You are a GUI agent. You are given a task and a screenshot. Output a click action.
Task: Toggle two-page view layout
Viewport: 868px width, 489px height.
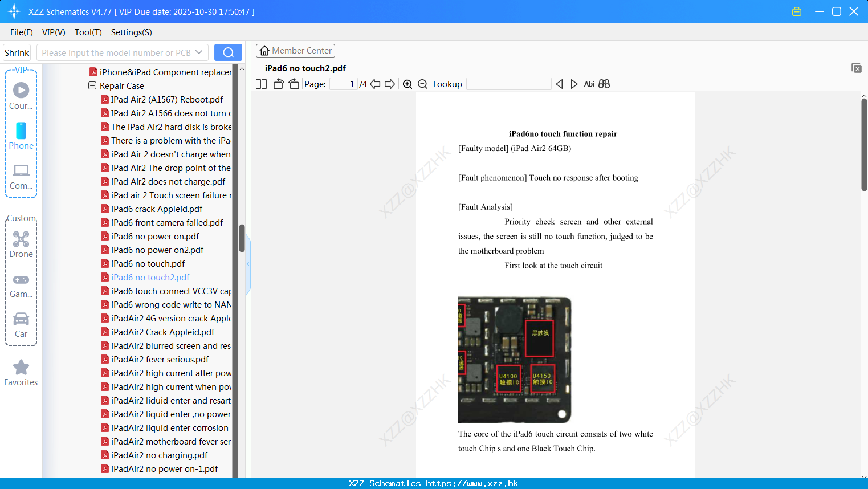click(261, 84)
